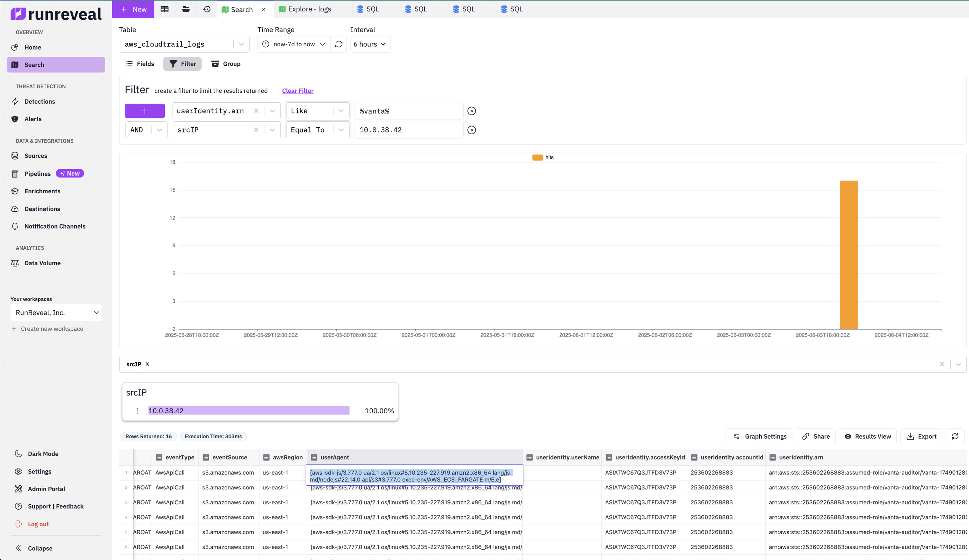969x560 pixels.
Task: Click refresh icon beside time range
Action: click(338, 44)
